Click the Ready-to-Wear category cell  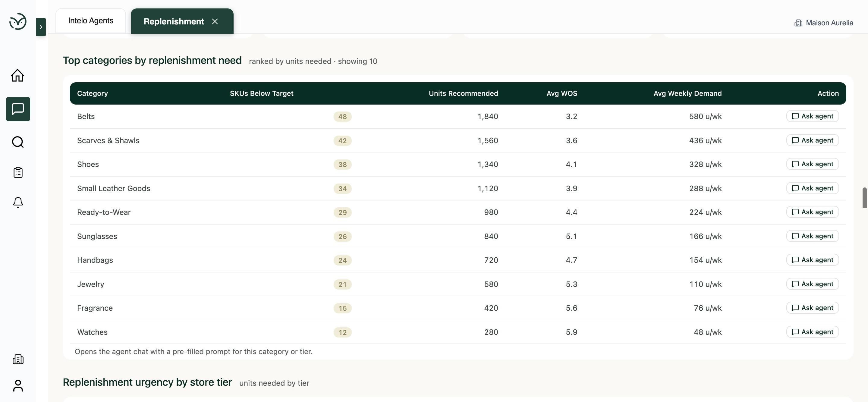(104, 212)
